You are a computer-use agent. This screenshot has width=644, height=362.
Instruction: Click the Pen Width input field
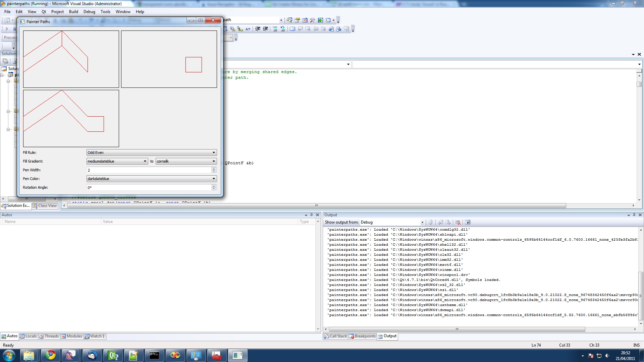click(x=149, y=170)
